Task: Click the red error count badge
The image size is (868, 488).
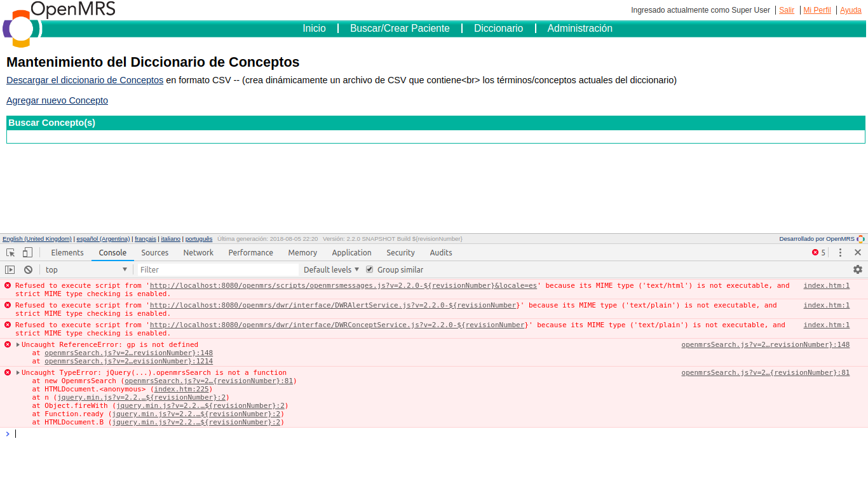Action: coord(818,252)
